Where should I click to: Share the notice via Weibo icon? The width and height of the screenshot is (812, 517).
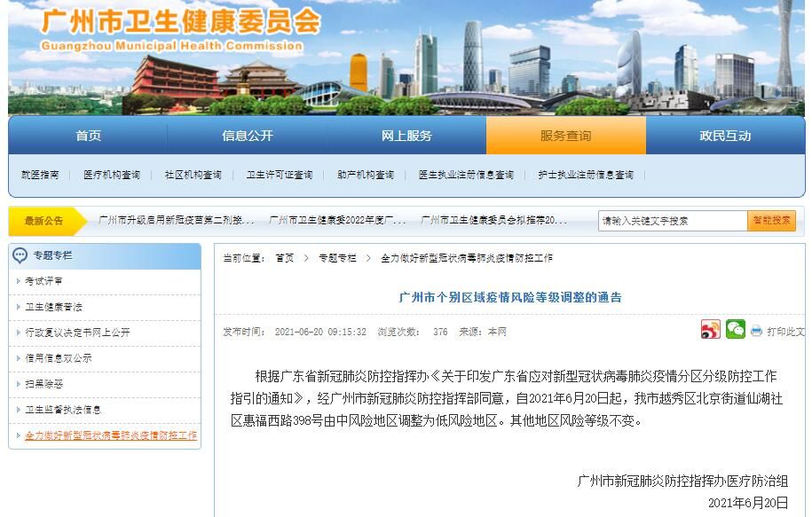710,330
